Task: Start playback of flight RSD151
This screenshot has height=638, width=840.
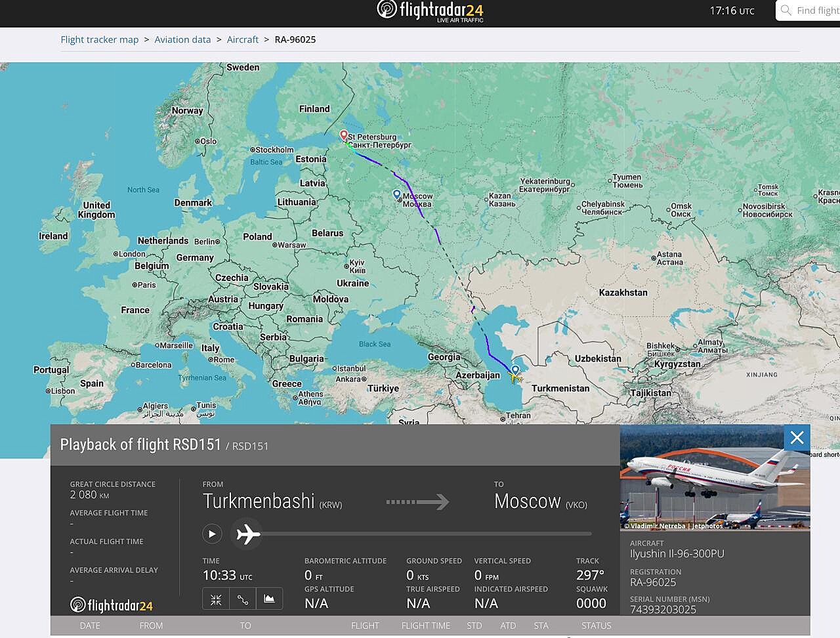Action: coord(212,534)
